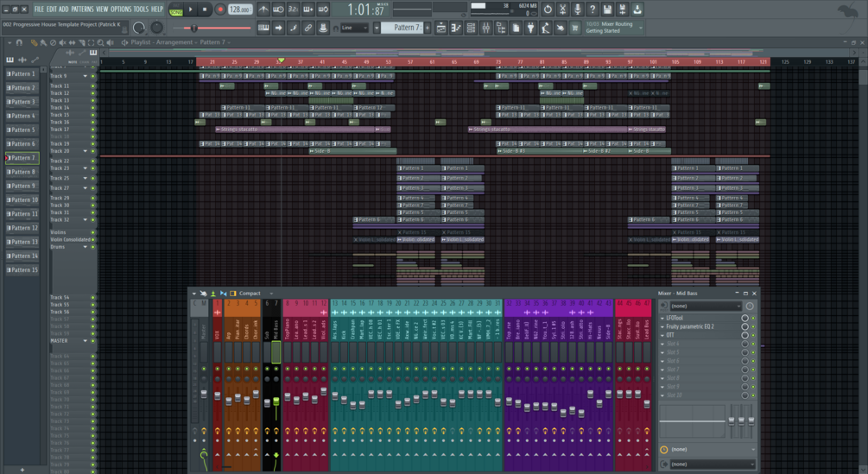Click the microphone one-click recording icon
Viewport: 868px width, 474px height.
point(578,9)
